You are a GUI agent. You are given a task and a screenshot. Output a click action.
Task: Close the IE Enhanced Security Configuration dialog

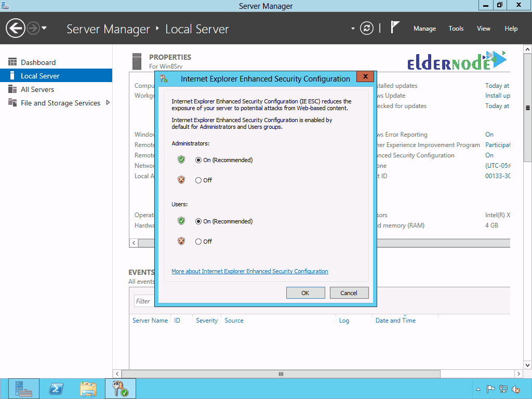pyautogui.click(x=365, y=76)
